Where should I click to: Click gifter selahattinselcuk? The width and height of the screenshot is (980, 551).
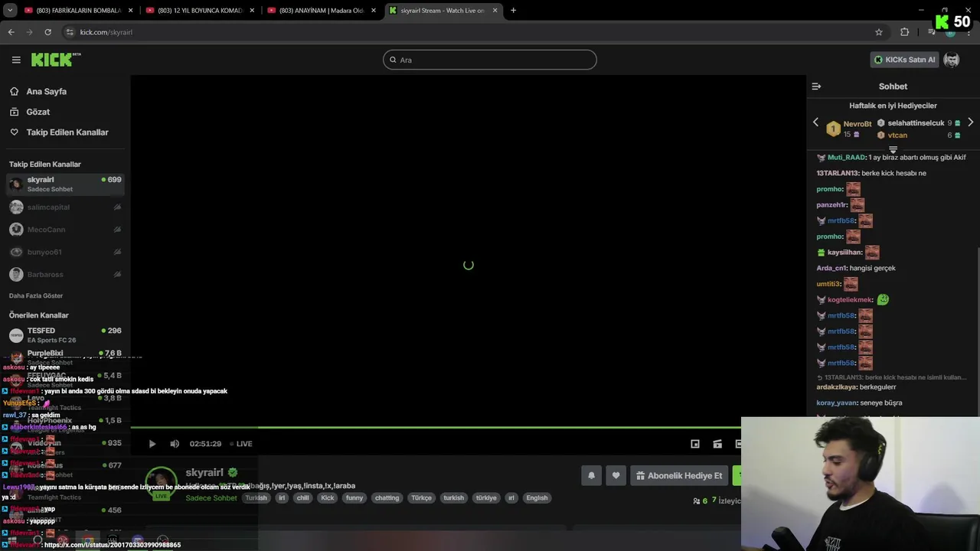point(916,122)
